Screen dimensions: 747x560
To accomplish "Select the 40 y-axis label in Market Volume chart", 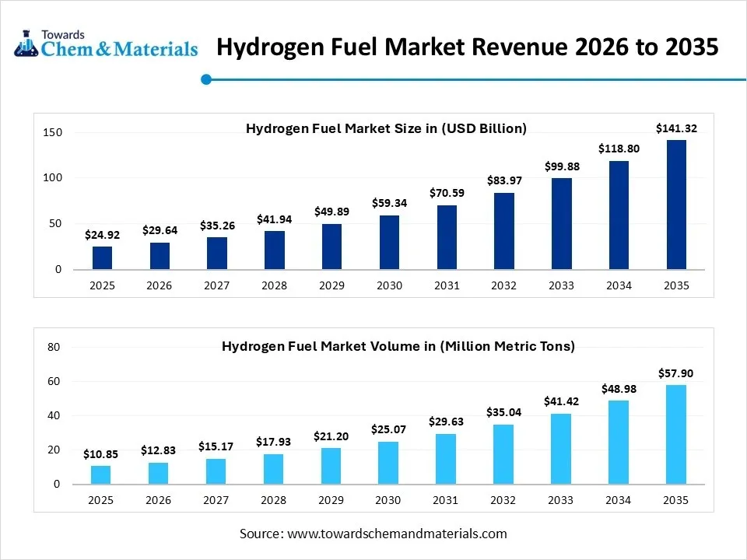I will coord(54,415).
